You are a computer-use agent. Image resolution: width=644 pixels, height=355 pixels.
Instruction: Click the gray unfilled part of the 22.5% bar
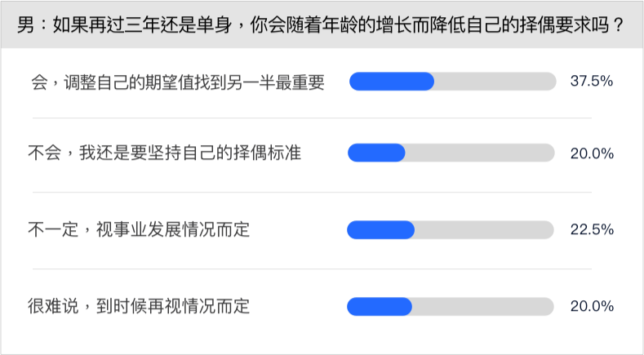point(484,230)
